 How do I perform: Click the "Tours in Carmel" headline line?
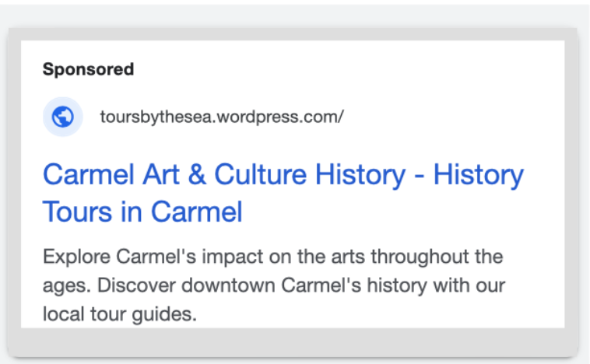(x=142, y=212)
